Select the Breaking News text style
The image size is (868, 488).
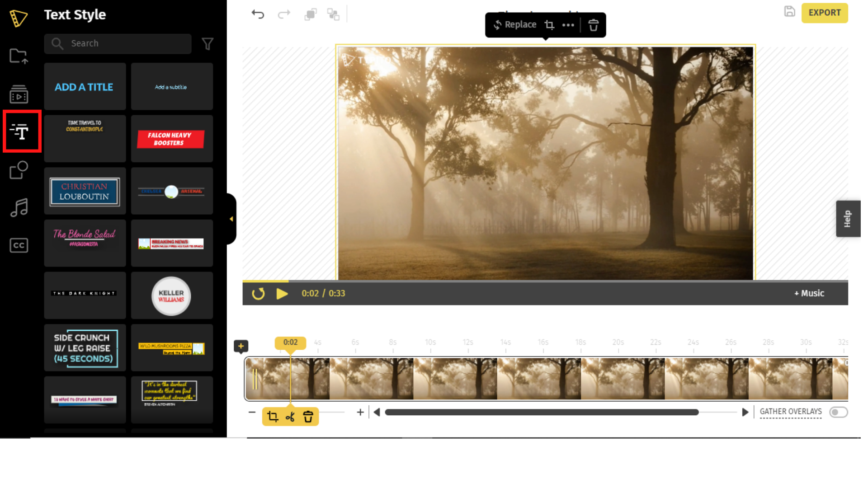(x=172, y=243)
